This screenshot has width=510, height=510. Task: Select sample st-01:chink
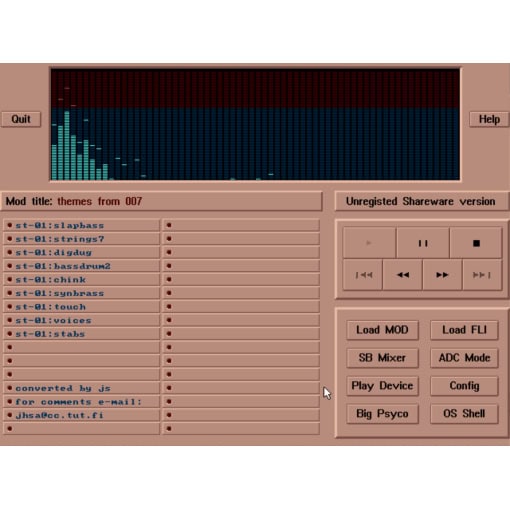pyautogui.click(x=82, y=280)
